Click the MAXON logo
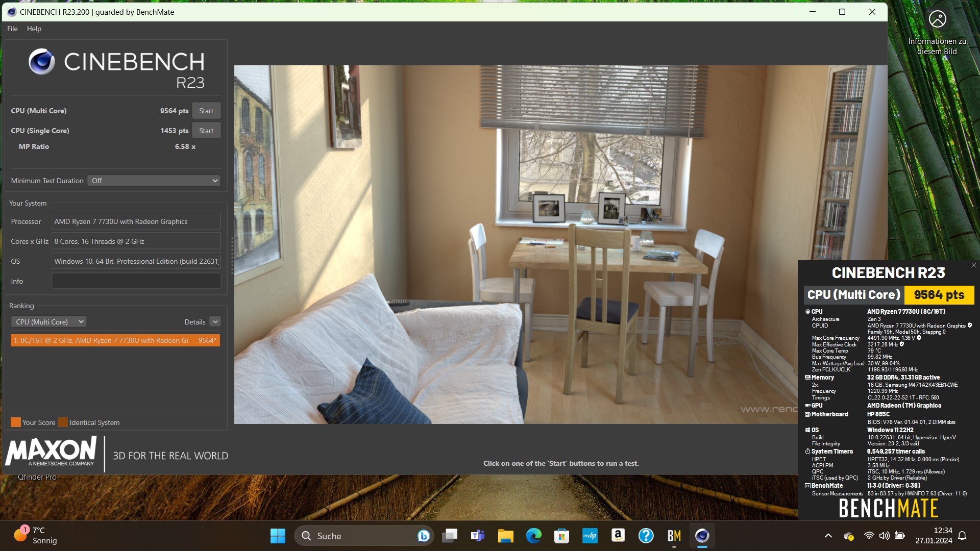 click(x=51, y=451)
